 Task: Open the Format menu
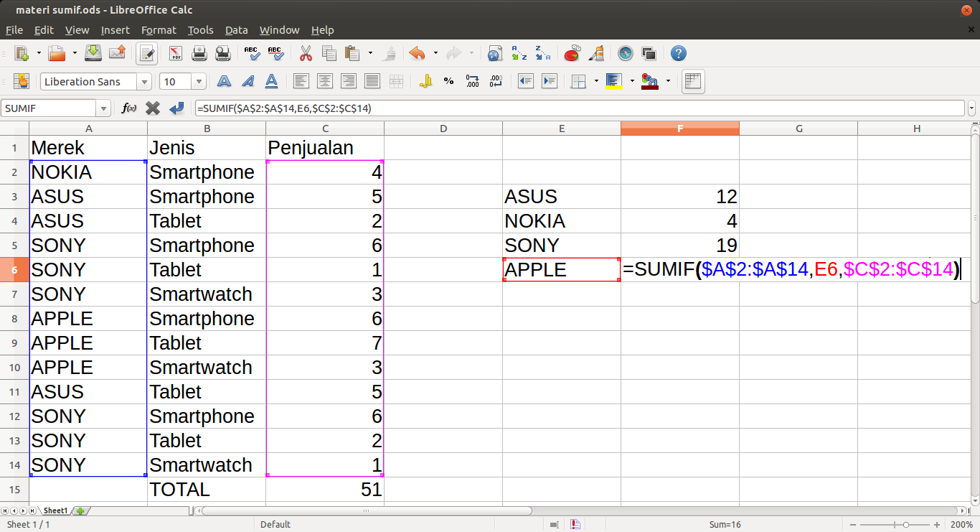tap(159, 30)
